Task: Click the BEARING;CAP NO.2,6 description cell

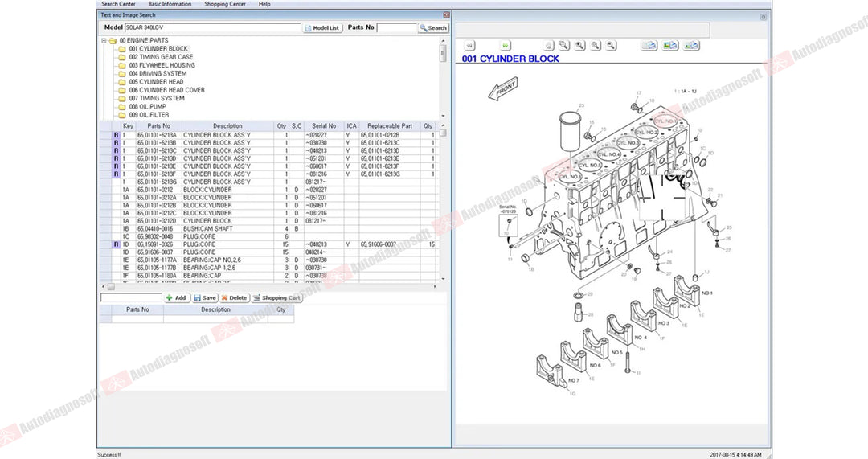Action: (227, 260)
